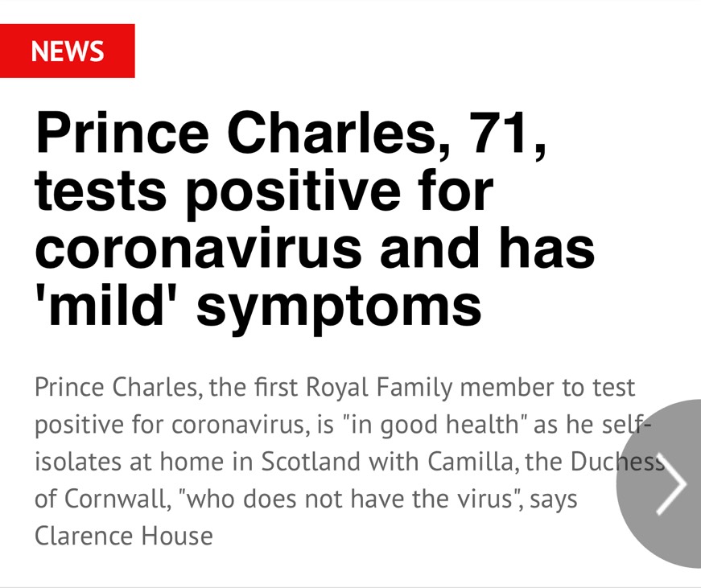Open the red NEWS category badge
The width and height of the screenshot is (701, 588).
click(x=67, y=51)
